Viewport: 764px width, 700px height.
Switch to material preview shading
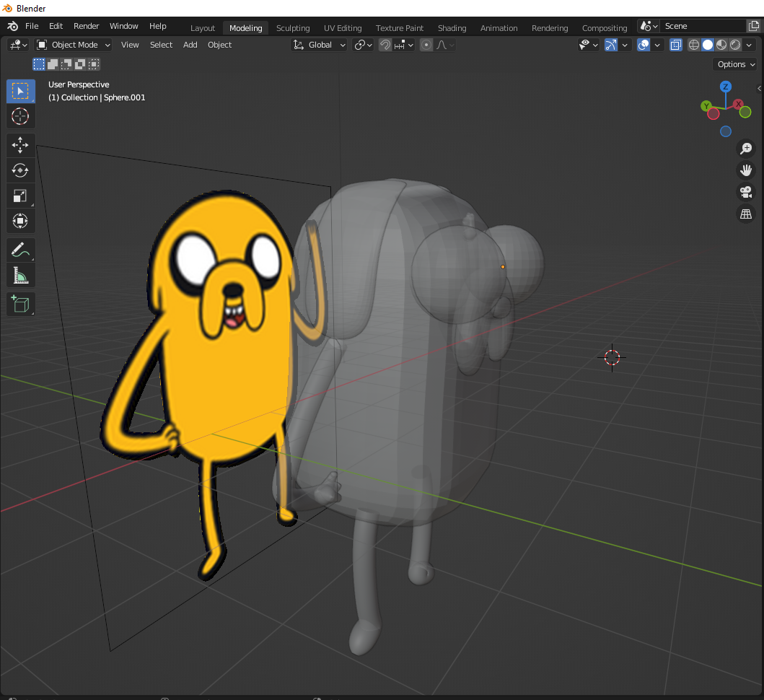point(721,45)
